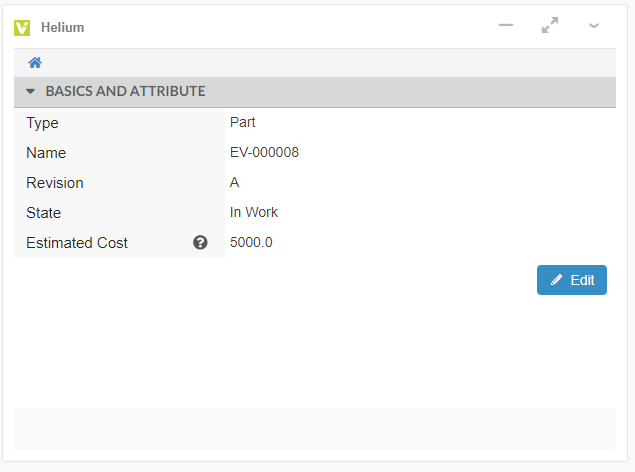This screenshot has width=635, height=472.
Task: Click the EV-000008 name value
Action: pos(264,153)
